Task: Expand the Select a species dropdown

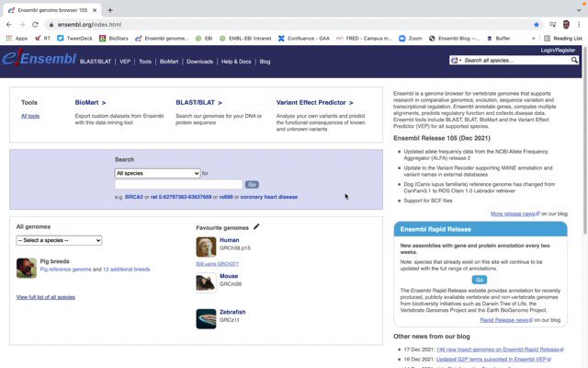Action: (x=59, y=240)
